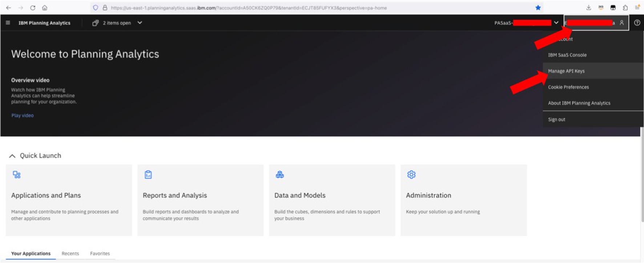Click the extensions puzzle icon in browser toolbar
The height and width of the screenshot is (263, 644).
(x=625, y=8)
